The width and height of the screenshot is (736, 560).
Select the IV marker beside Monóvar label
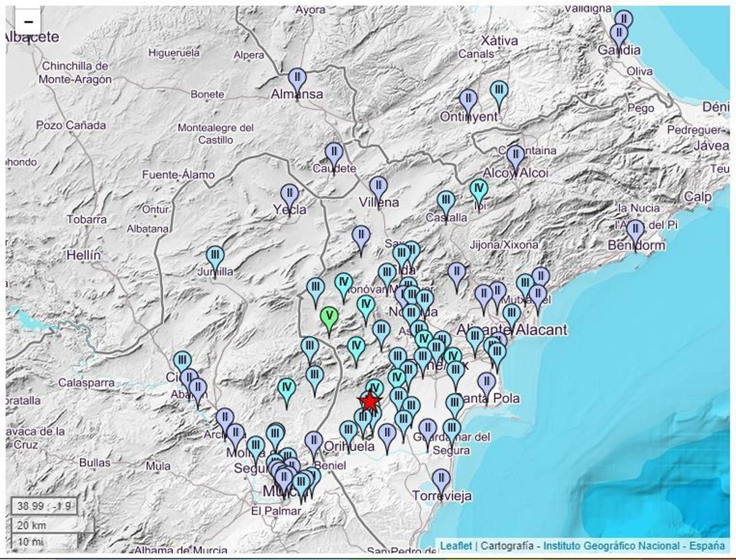344,287
